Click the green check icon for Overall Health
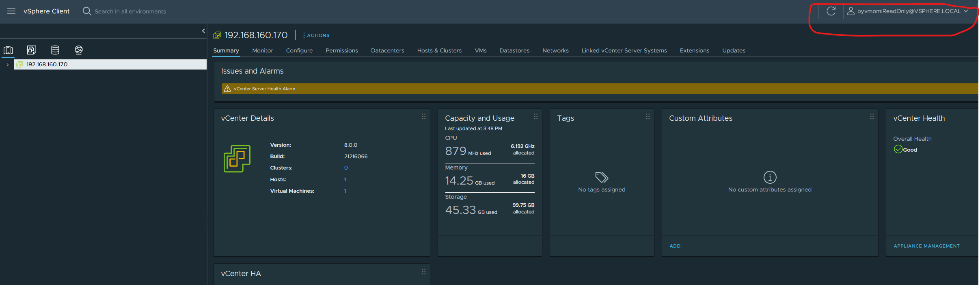 pos(898,149)
